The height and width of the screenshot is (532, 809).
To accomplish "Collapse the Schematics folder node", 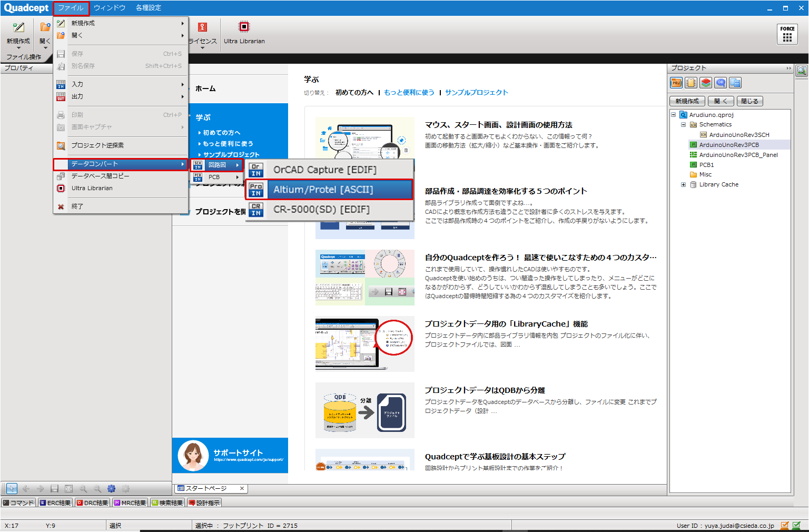I will pyautogui.click(x=683, y=124).
